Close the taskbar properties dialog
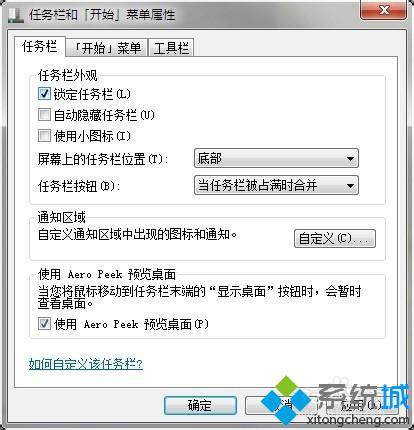Image resolution: width=414 pixels, height=430 pixels. click(383, 10)
